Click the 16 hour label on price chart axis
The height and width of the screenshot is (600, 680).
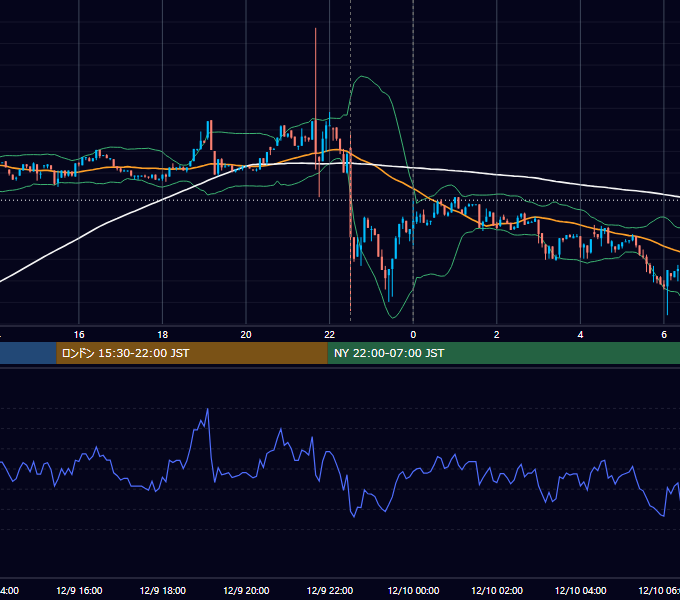click(79, 335)
